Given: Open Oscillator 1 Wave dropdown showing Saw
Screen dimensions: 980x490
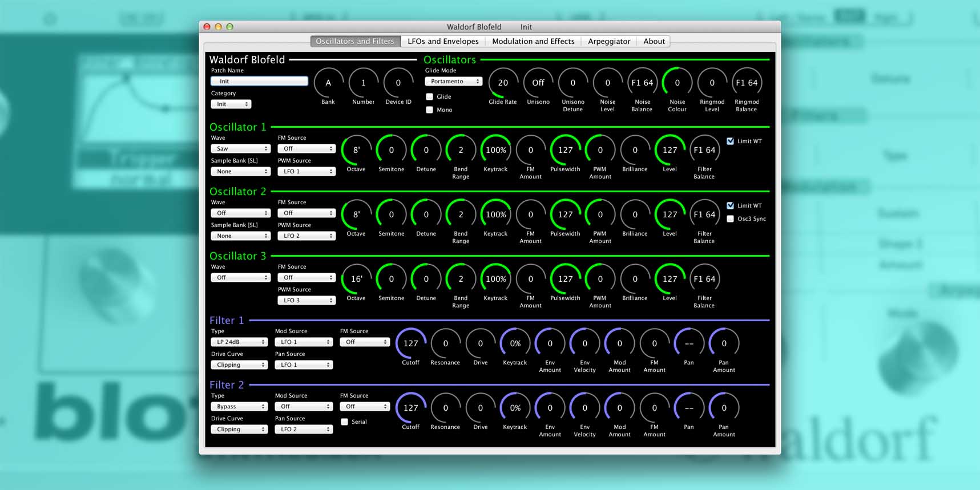Looking at the screenshot, I should click(x=240, y=148).
